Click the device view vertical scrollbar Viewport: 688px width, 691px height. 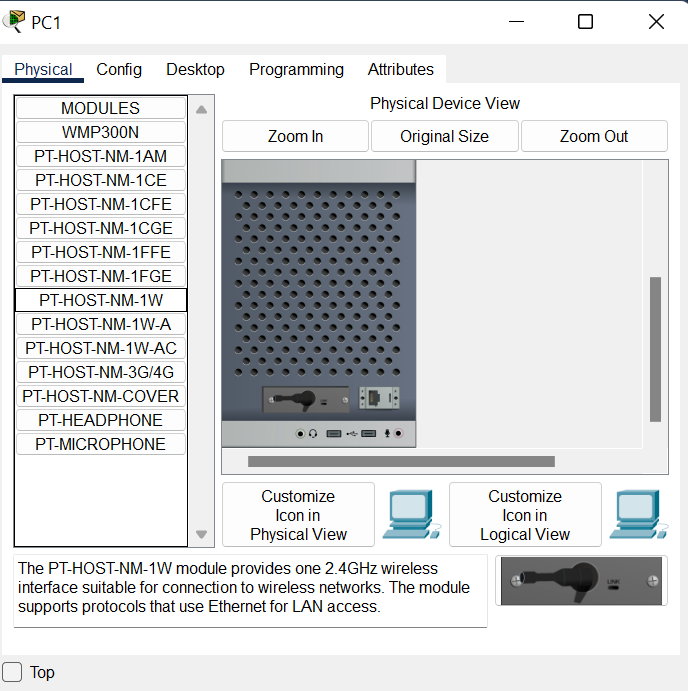[x=655, y=349]
